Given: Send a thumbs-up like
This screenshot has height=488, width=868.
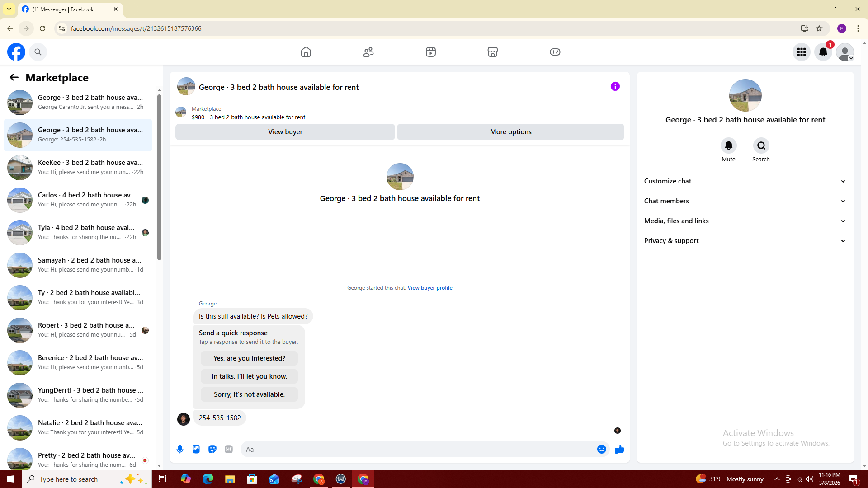Looking at the screenshot, I should [619, 449].
